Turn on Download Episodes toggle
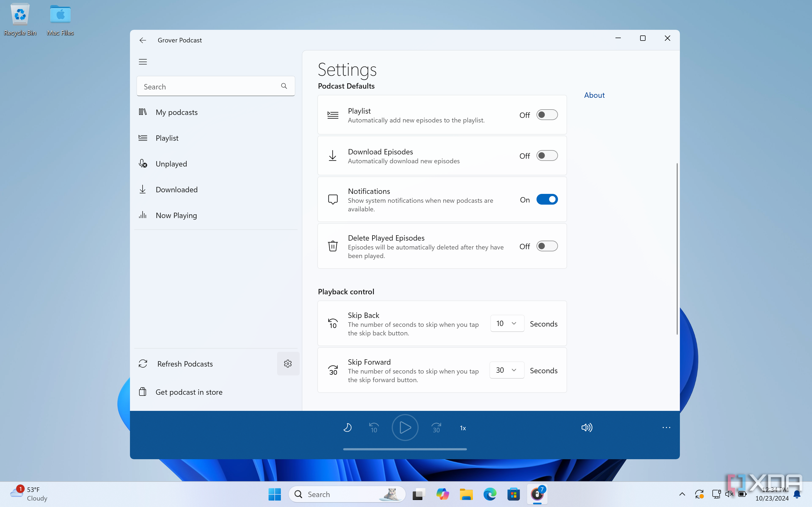Screen dimensions: 812x507 [547, 155]
